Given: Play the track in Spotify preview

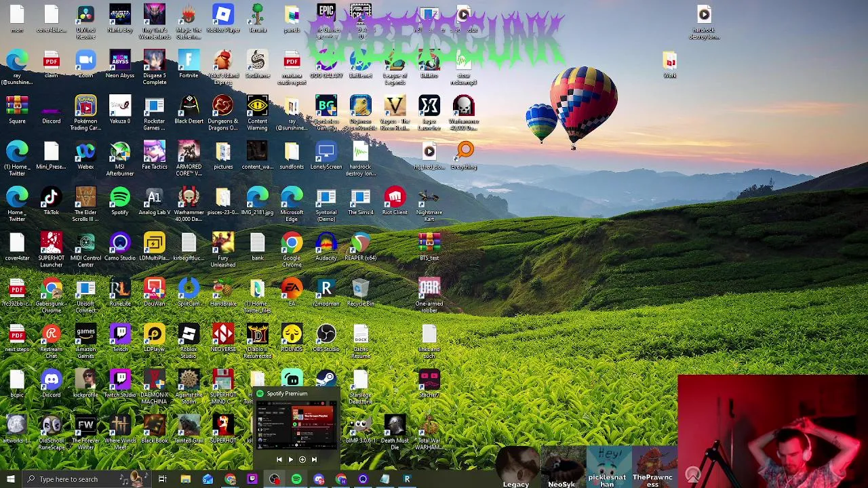Looking at the screenshot, I should tap(290, 460).
